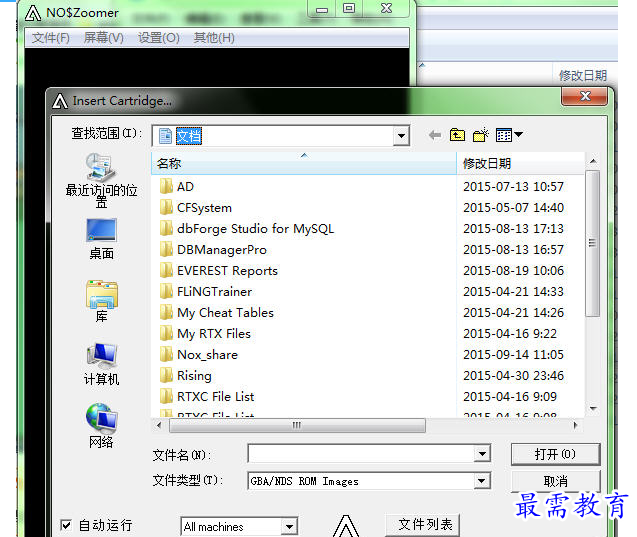
Task: Select the FLiNGTrainer folder icon
Action: [166, 292]
